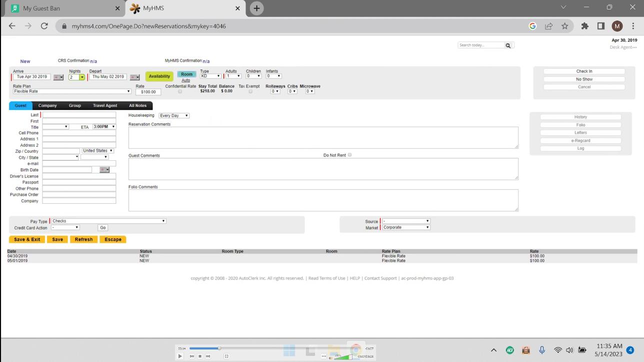Switch to the Travel Agent tab

[104, 106]
